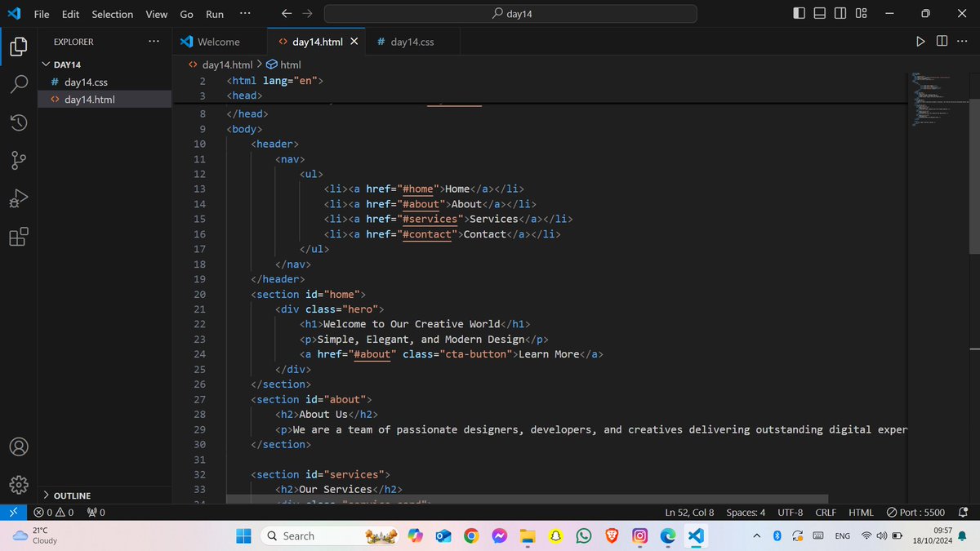Show forwarded ports status item
This screenshot has width=980, height=551.
(x=96, y=512)
